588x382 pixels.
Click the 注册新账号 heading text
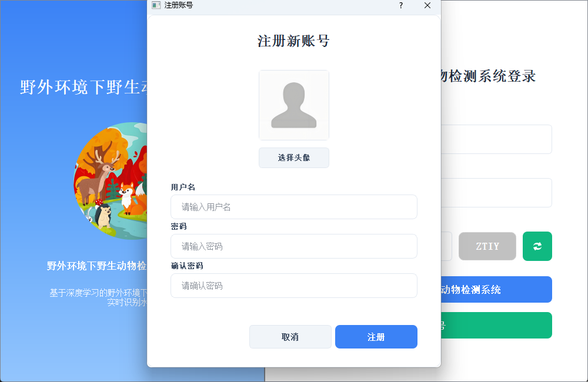[293, 41]
